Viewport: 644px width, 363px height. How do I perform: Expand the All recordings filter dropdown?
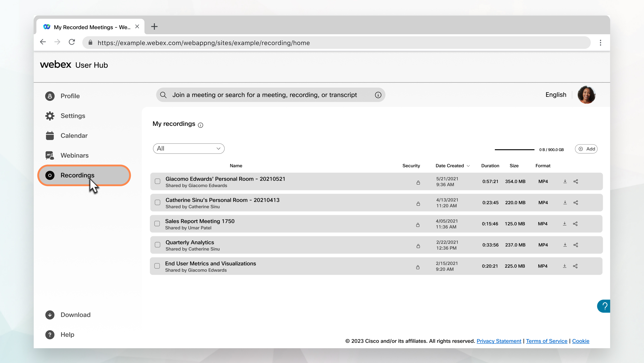pos(188,148)
